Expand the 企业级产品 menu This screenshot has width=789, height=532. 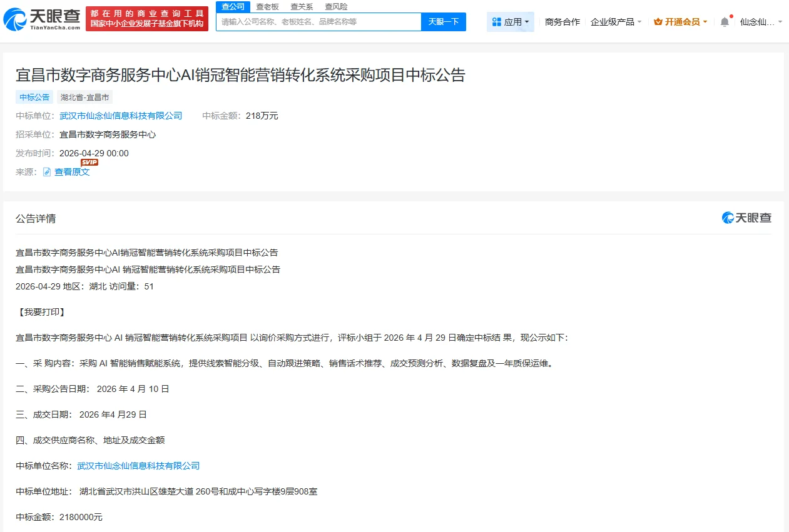(616, 22)
